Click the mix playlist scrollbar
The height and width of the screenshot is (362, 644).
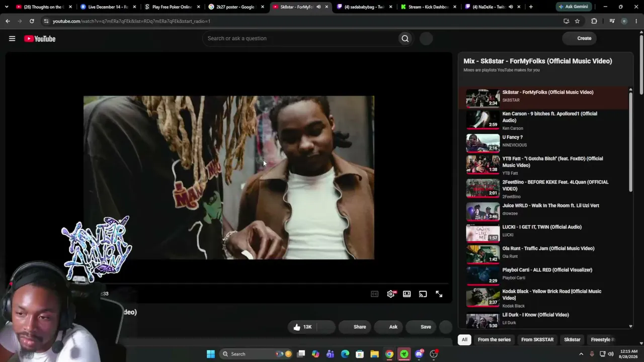click(630, 141)
